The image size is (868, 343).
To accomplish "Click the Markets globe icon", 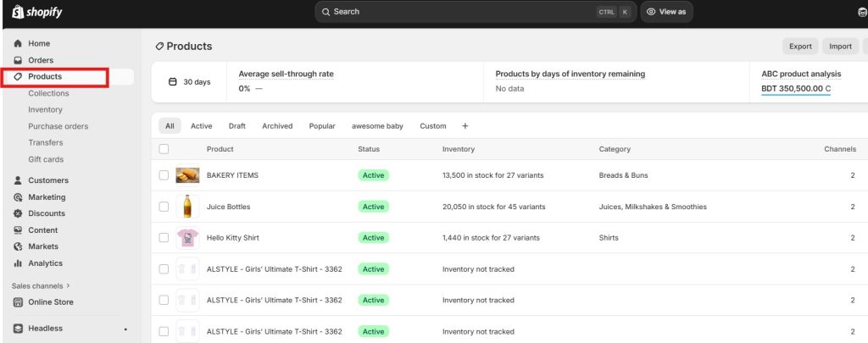I will 18,246.
